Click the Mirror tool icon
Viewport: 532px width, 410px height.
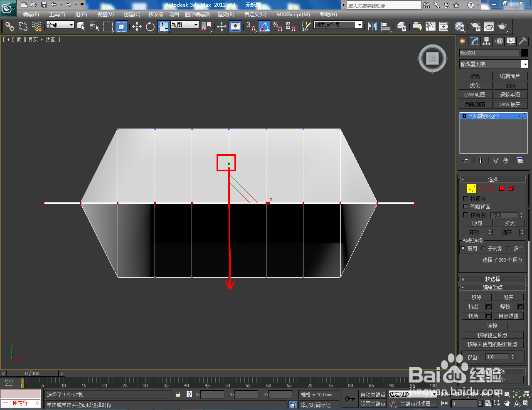[372, 27]
